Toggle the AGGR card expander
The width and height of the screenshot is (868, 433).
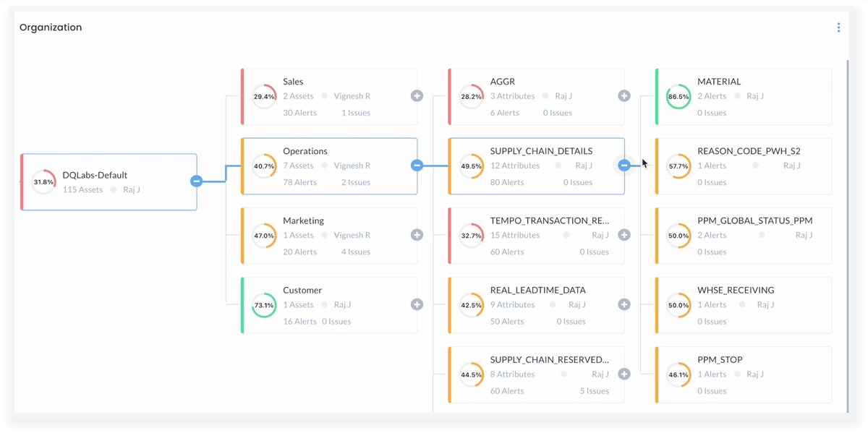tap(624, 95)
